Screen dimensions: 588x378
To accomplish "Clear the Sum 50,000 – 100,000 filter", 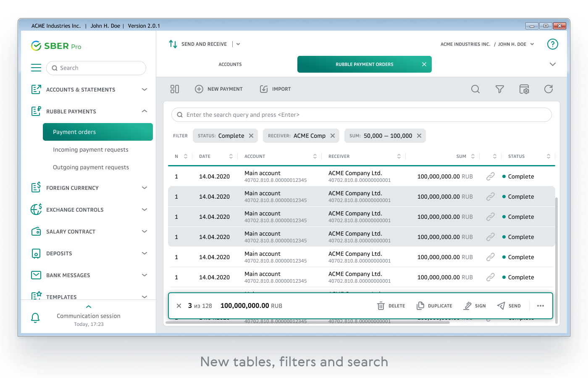I will (419, 136).
